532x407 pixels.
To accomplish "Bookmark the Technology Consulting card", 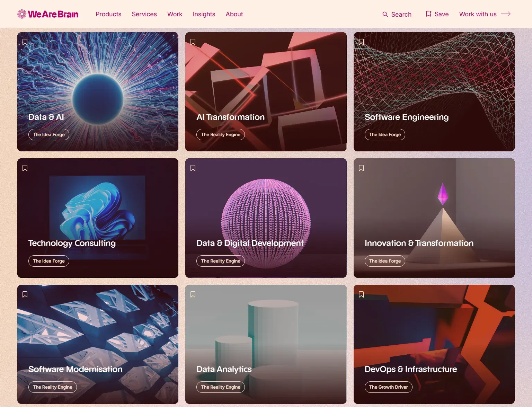I will tap(25, 168).
